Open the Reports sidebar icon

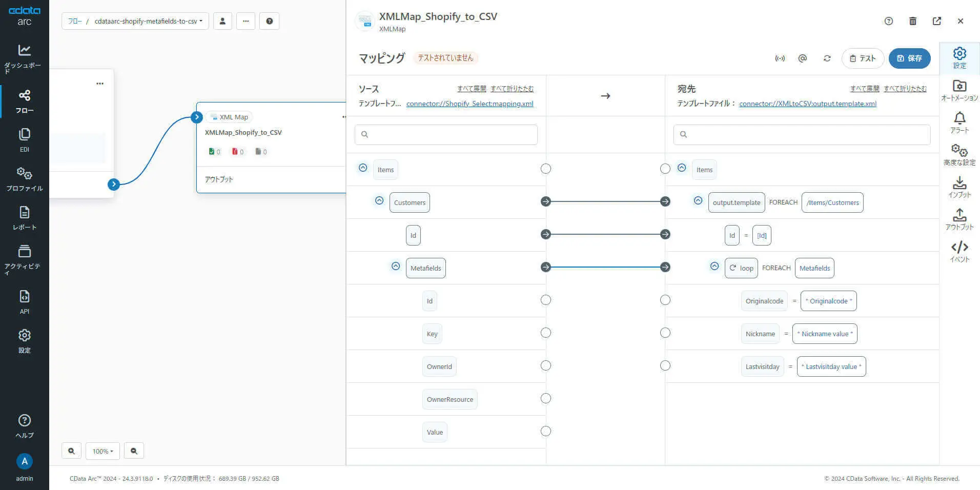click(x=24, y=213)
